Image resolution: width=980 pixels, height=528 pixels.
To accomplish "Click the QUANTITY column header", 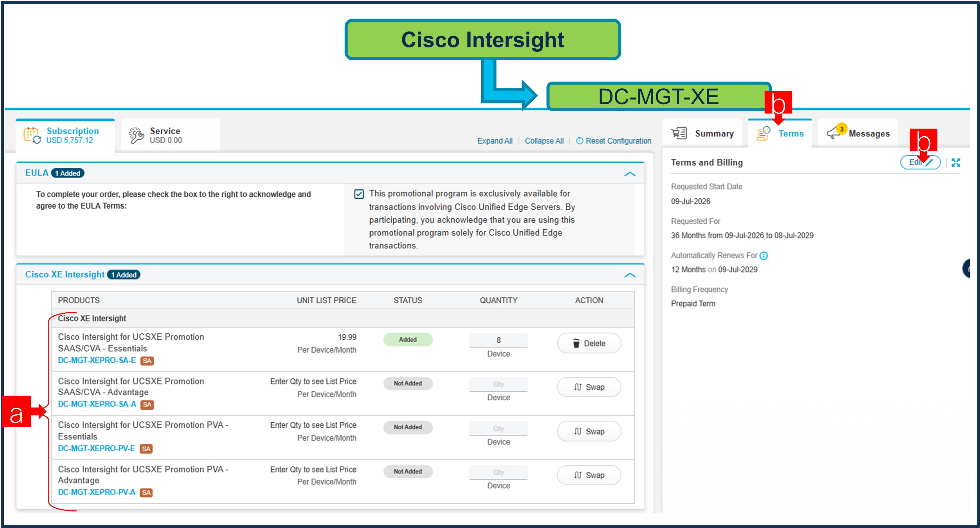I will 498,300.
